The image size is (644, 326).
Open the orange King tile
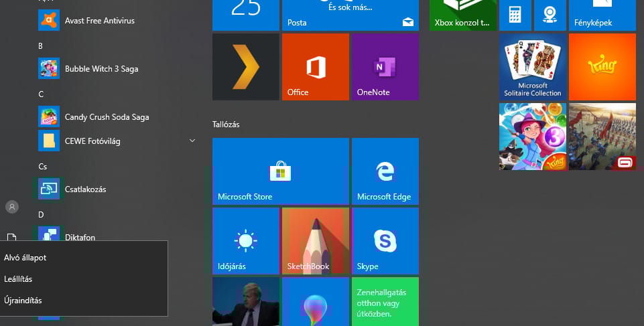click(602, 67)
